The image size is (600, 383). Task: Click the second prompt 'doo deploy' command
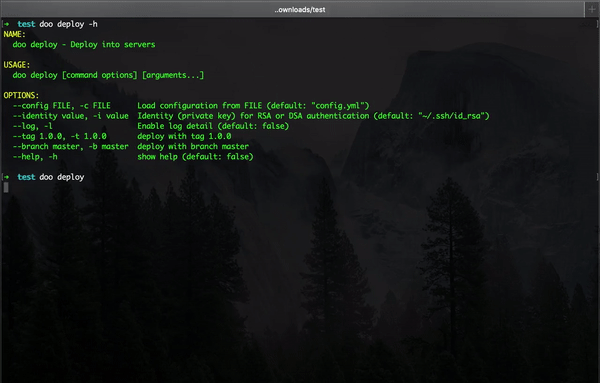(62, 177)
